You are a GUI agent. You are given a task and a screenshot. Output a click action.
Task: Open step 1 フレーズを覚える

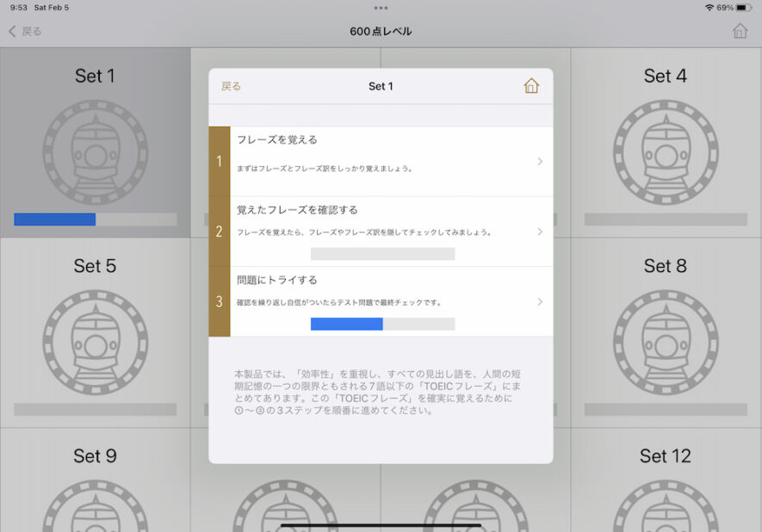381,161
